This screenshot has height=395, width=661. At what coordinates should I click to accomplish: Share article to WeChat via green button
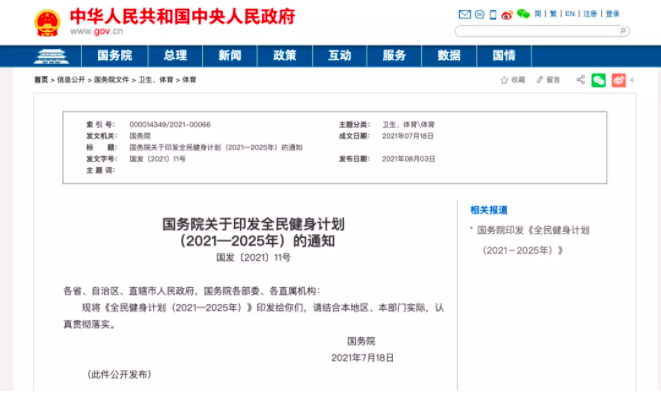pyautogui.click(x=598, y=80)
